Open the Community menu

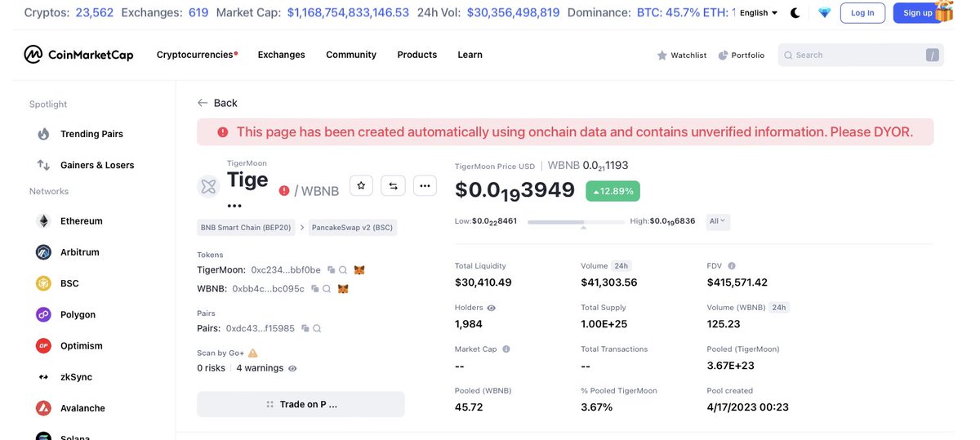pyautogui.click(x=351, y=55)
